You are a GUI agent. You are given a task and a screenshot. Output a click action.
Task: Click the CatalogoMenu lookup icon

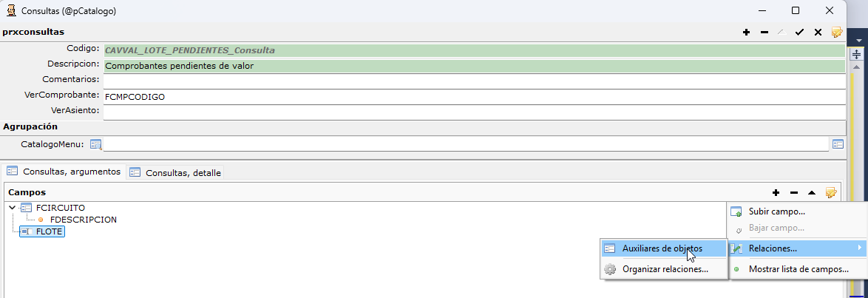click(96, 145)
